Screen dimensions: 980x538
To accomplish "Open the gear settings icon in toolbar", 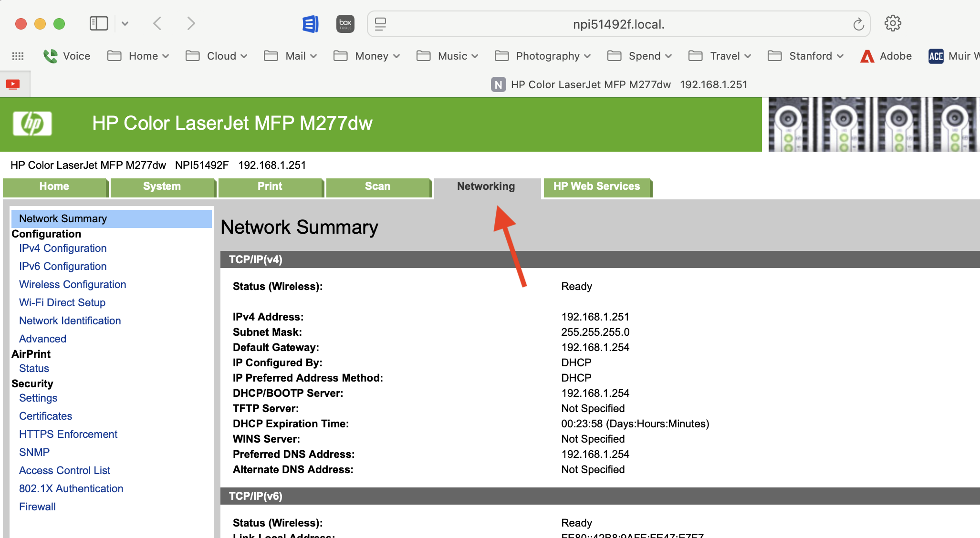I will 892,23.
